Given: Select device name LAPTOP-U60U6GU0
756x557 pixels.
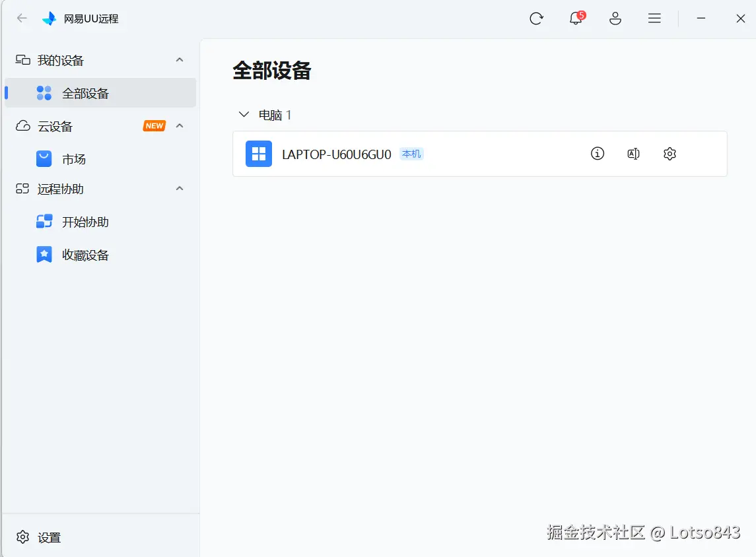Looking at the screenshot, I should coord(337,154).
